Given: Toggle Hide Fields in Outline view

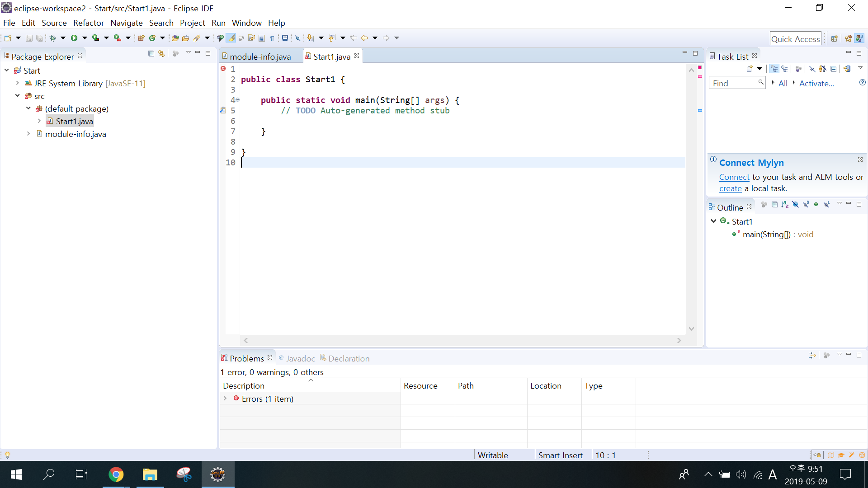Looking at the screenshot, I should click(795, 205).
